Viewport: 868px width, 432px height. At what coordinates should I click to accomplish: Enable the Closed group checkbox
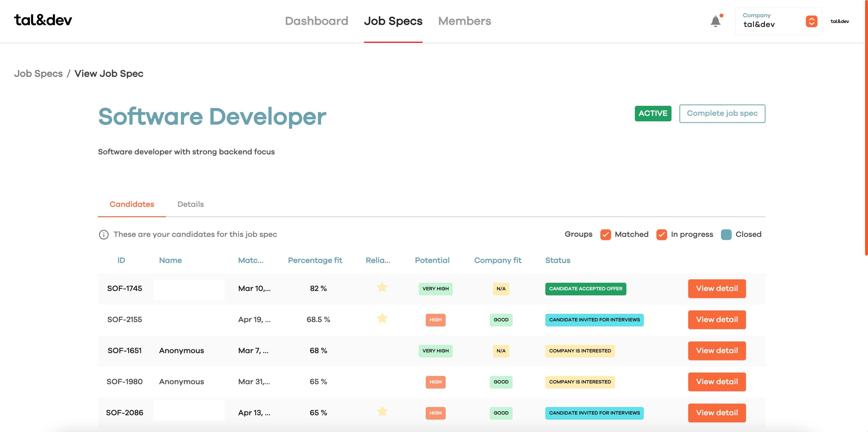(x=726, y=234)
